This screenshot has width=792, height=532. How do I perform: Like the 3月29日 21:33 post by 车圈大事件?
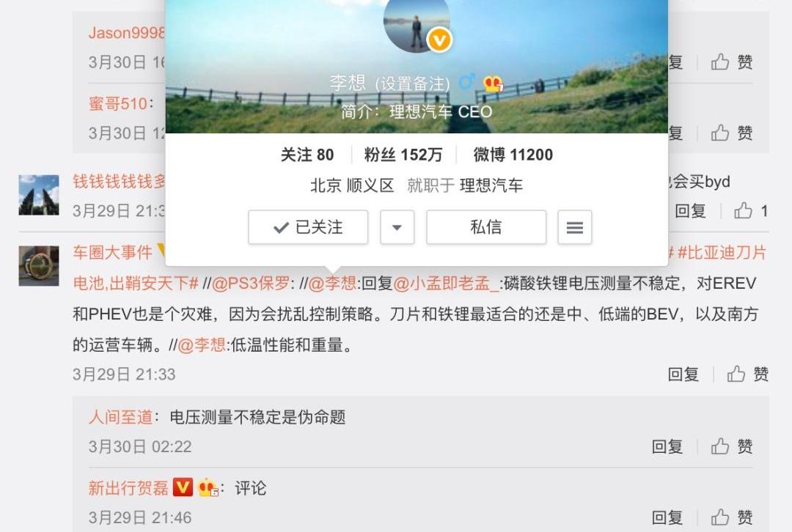coord(747,374)
